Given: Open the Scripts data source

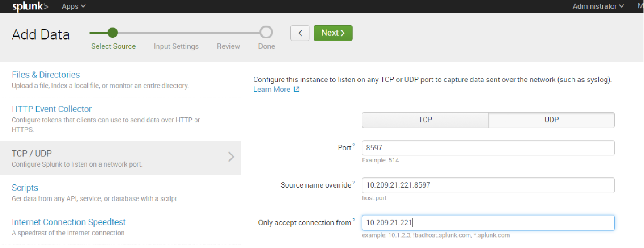Looking at the screenshot, I should [25, 188].
